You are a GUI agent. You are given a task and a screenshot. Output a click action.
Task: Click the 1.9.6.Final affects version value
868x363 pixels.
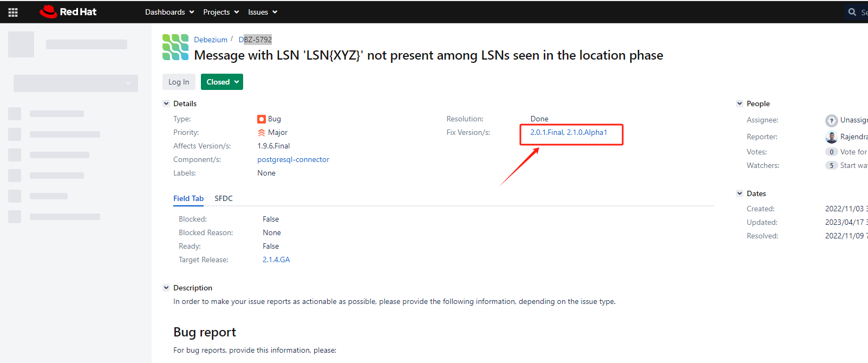[x=273, y=146]
